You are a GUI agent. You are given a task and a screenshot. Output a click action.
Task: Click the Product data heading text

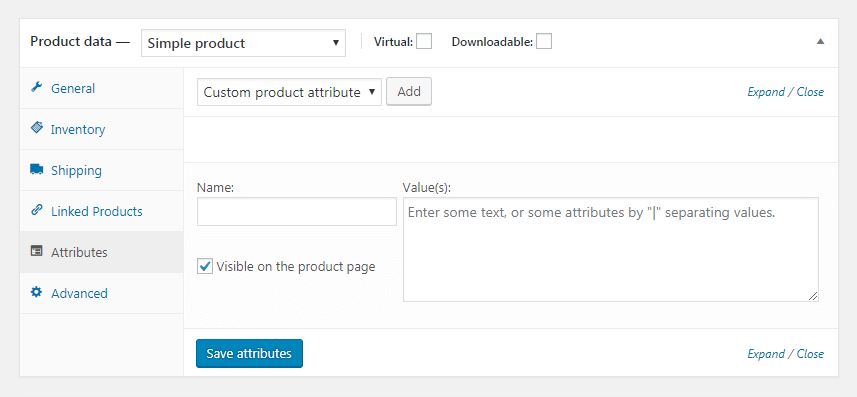click(71, 42)
